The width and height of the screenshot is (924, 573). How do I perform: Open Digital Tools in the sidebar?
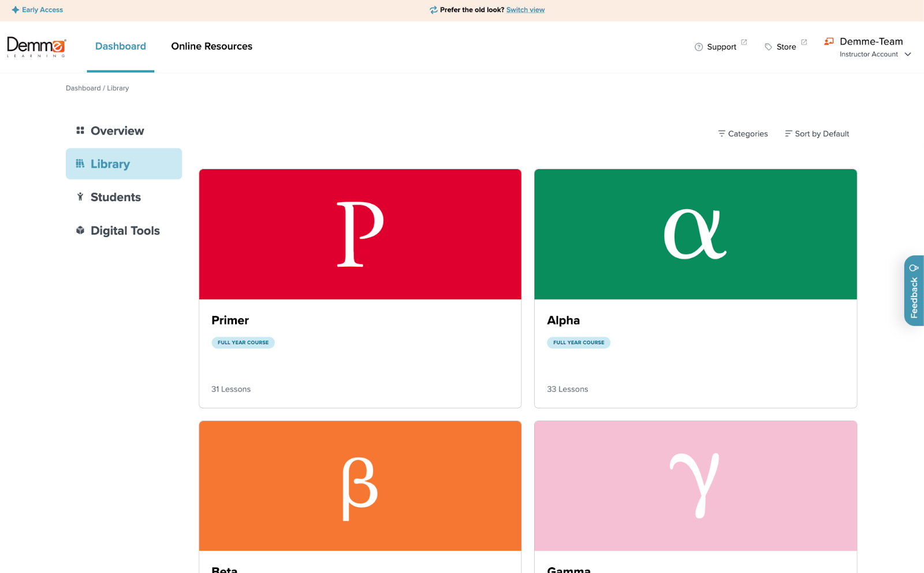click(x=124, y=230)
